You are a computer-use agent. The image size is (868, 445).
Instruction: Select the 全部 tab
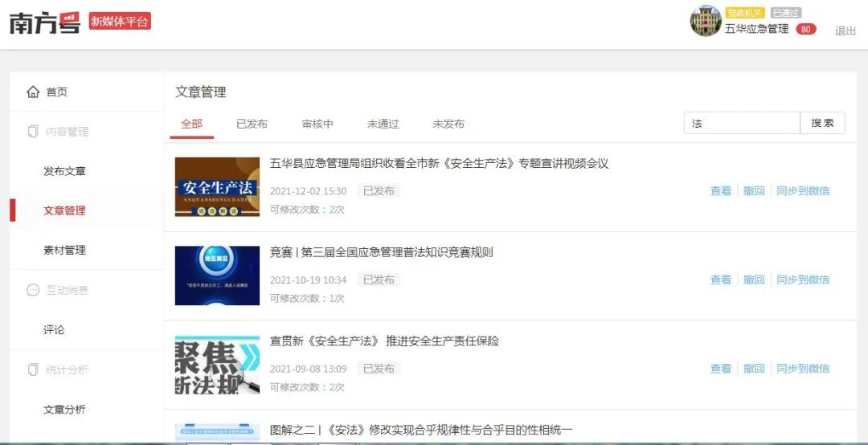[x=191, y=124]
